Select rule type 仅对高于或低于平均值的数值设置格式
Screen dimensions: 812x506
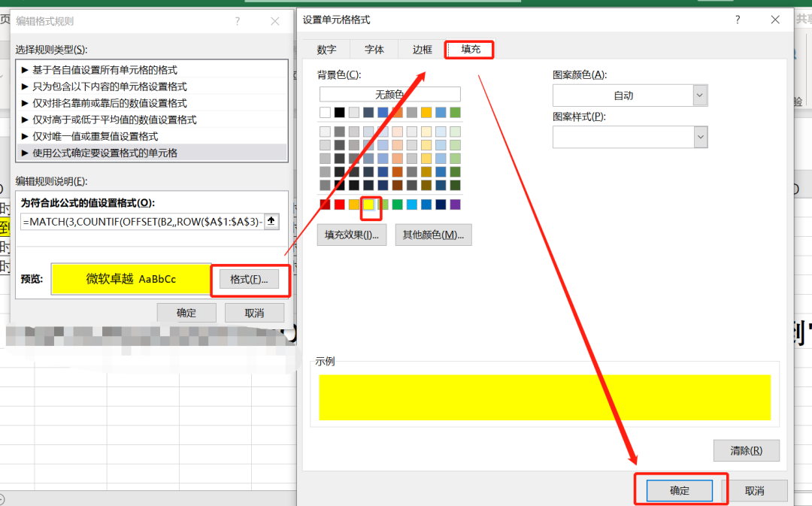(152, 120)
